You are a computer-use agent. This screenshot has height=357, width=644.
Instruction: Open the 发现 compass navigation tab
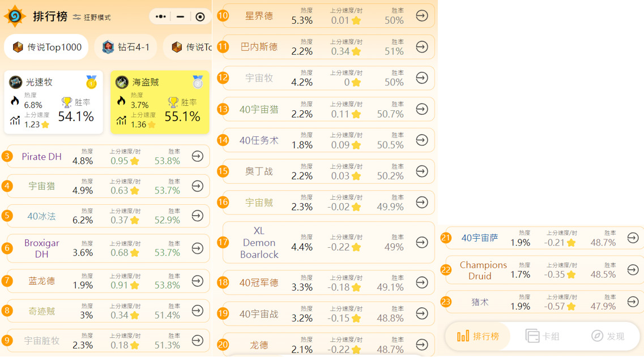(x=607, y=336)
